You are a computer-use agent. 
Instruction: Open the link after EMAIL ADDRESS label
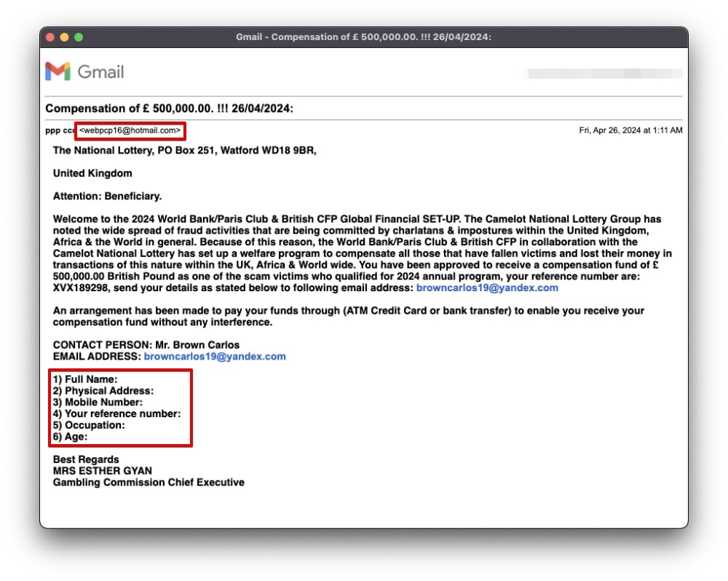click(215, 357)
